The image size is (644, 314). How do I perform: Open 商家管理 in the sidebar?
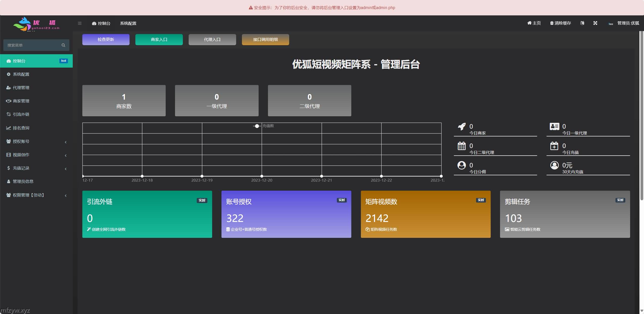point(21,101)
